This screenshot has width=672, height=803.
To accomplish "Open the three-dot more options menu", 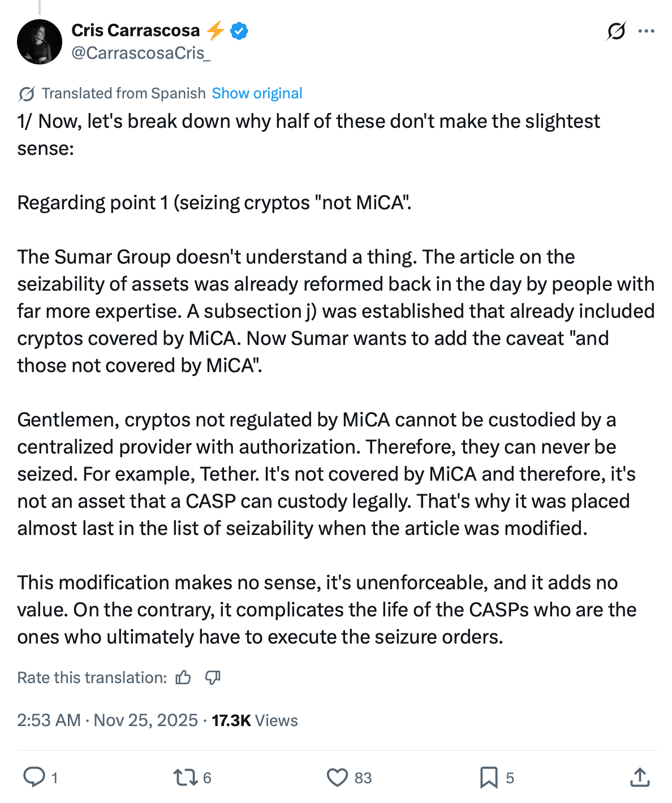I will click(646, 31).
